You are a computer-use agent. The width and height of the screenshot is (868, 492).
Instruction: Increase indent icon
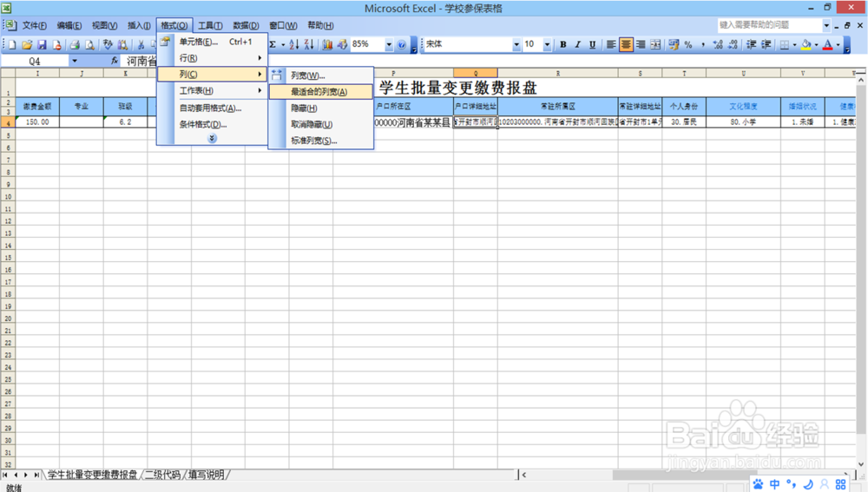(x=766, y=45)
